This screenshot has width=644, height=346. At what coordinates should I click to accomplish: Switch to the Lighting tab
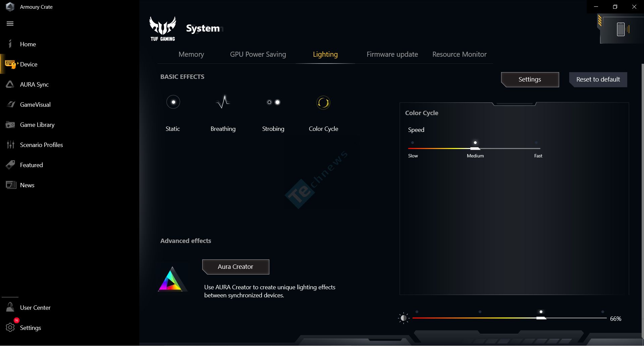pos(325,54)
